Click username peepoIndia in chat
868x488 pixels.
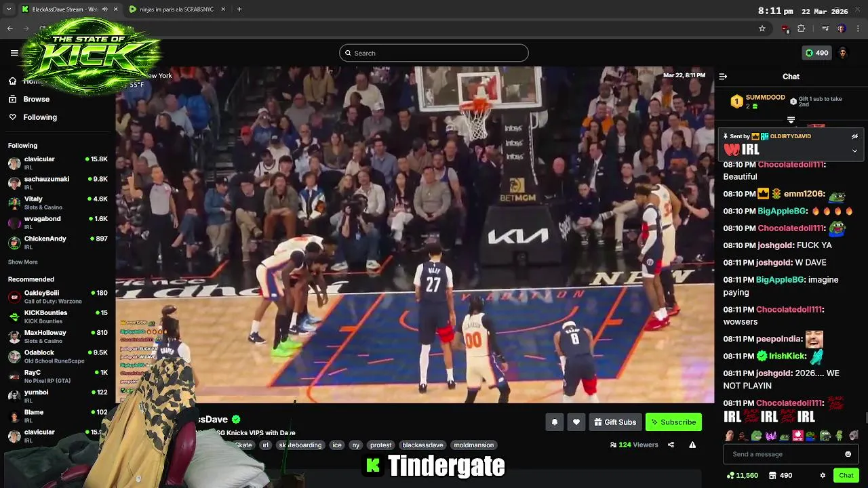pyautogui.click(x=779, y=339)
